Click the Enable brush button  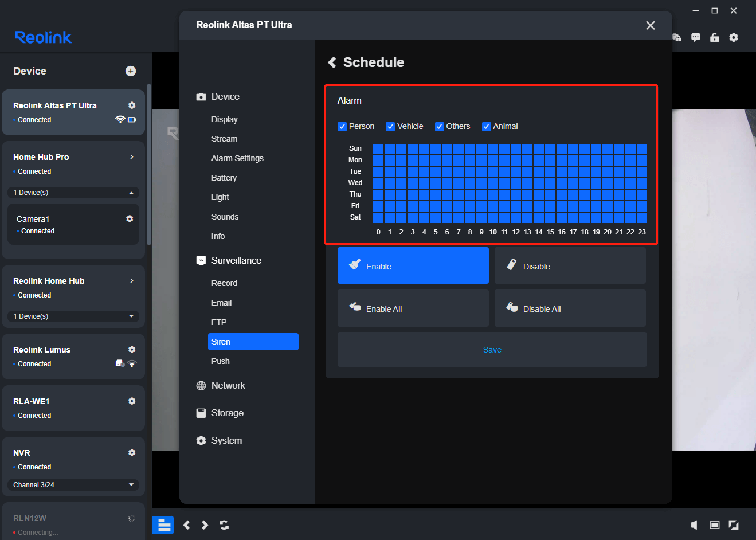pyautogui.click(x=413, y=265)
